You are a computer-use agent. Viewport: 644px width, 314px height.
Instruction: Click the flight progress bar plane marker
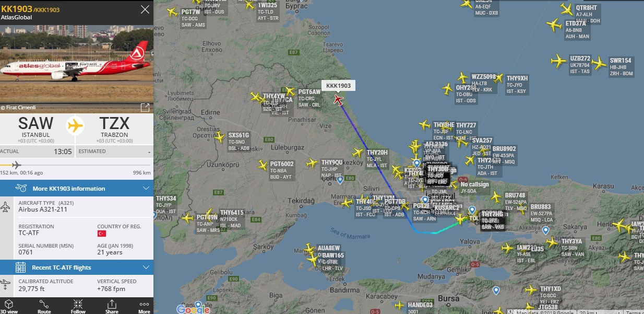pyautogui.click(x=17, y=165)
